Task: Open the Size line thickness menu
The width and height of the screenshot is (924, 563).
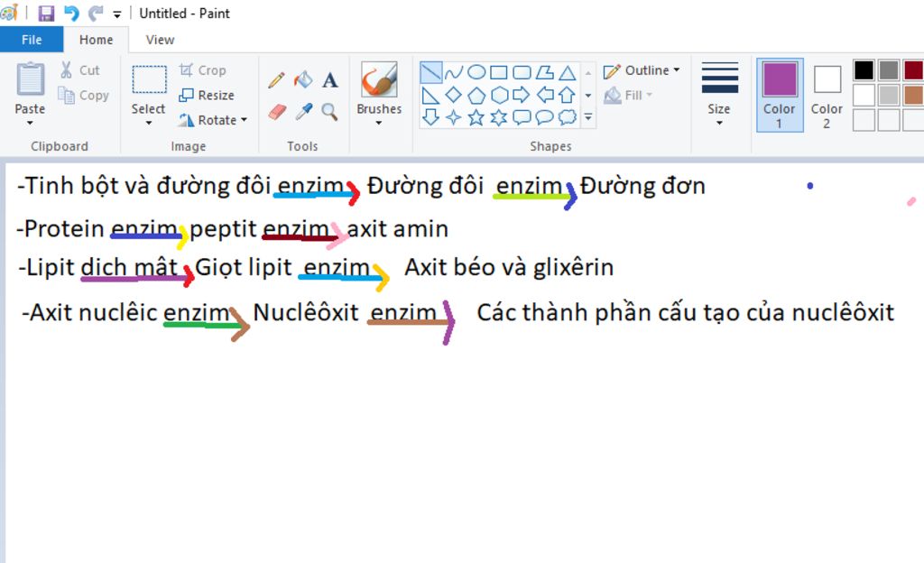Action: point(719,93)
